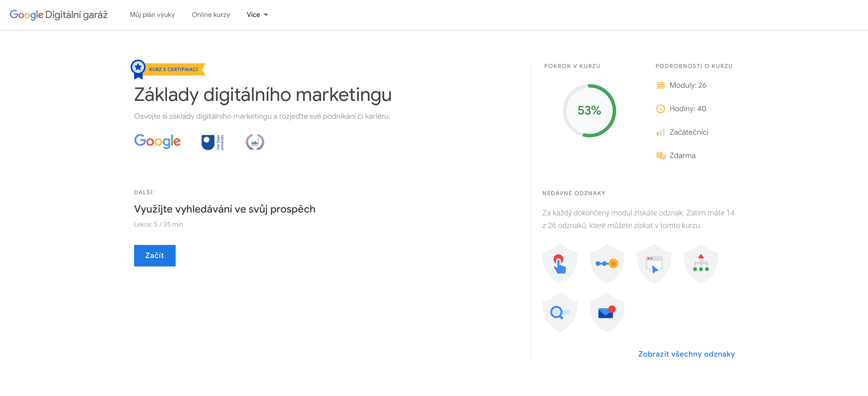Screen dimensions: 868x396
Task: Click the Využijte vyhledávání ve svůj prospěch heading
Action: 225,209
